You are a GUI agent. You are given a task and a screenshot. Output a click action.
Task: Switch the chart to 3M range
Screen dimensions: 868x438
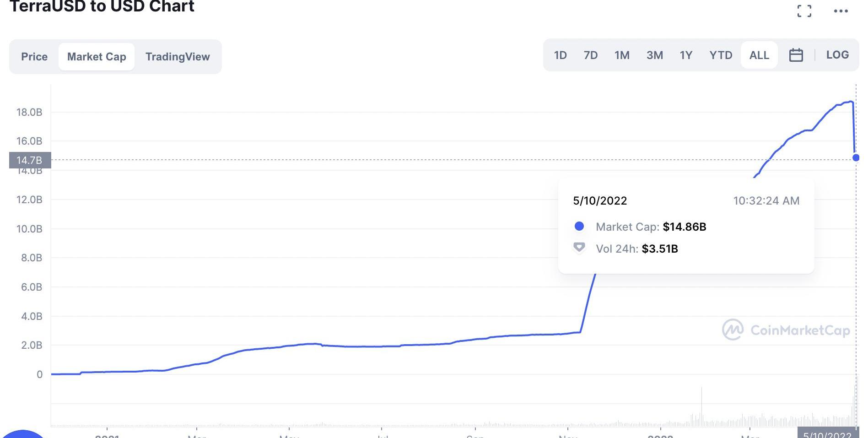click(654, 55)
